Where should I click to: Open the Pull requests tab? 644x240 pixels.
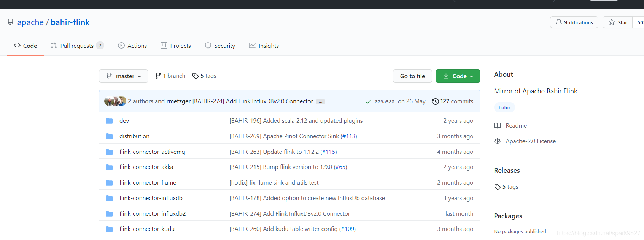(77, 46)
